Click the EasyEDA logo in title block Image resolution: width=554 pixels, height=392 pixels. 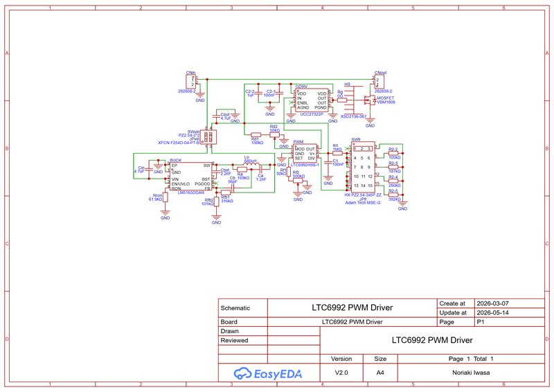click(268, 373)
